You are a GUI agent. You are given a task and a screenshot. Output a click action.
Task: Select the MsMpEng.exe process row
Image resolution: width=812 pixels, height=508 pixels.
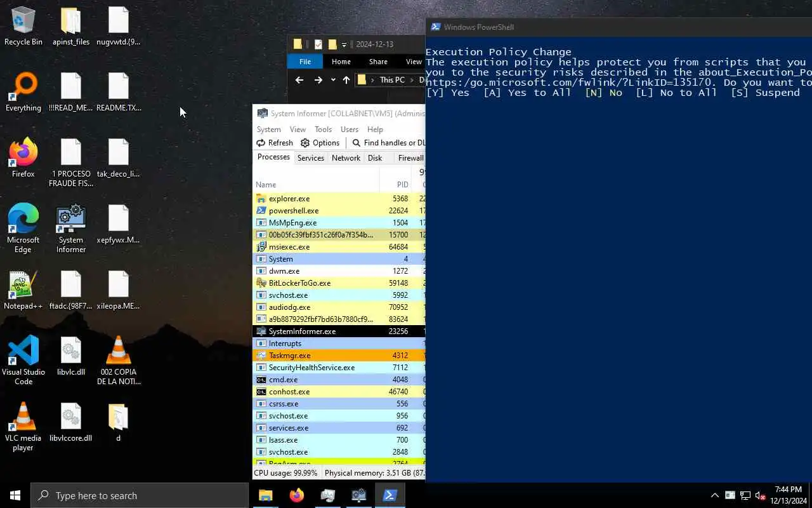click(339, 223)
